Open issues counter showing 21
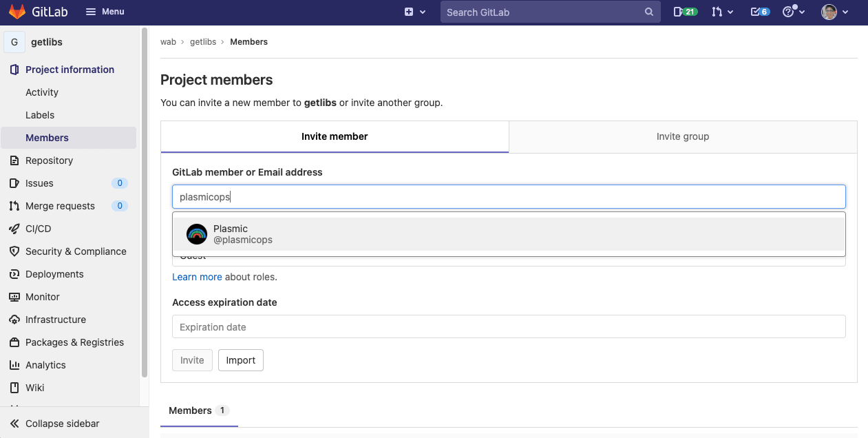This screenshot has width=868, height=438. coord(685,12)
